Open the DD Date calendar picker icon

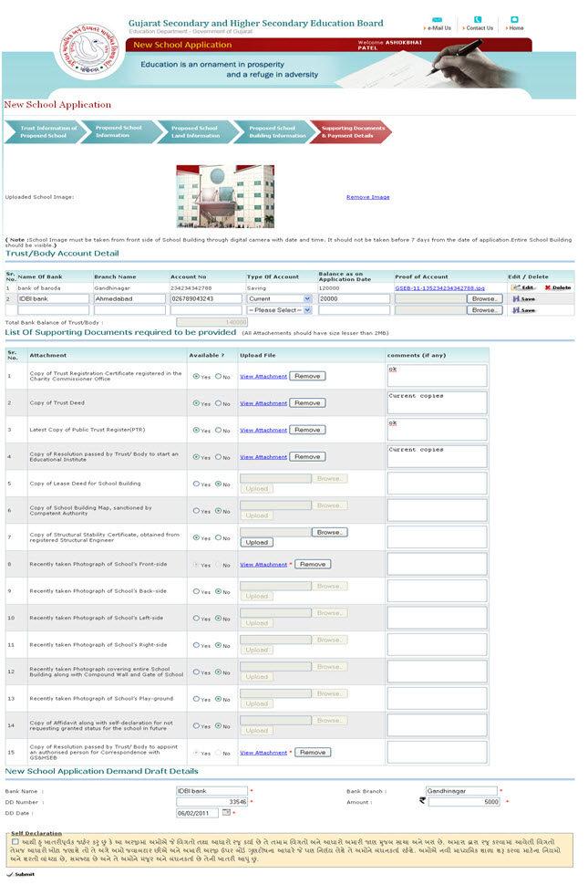click(227, 813)
